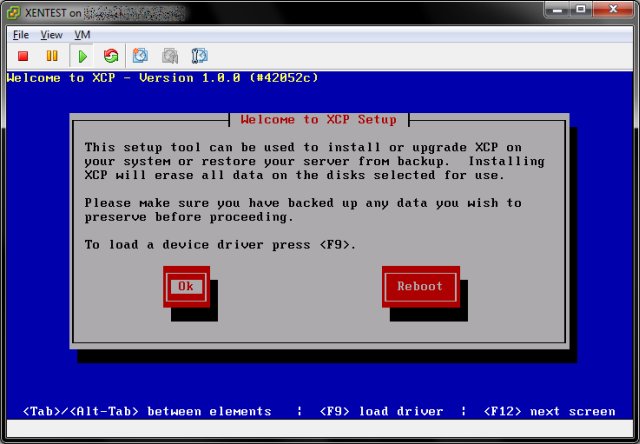Close the XENTEST console window
This screenshot has width=640, height=444.
612,10
